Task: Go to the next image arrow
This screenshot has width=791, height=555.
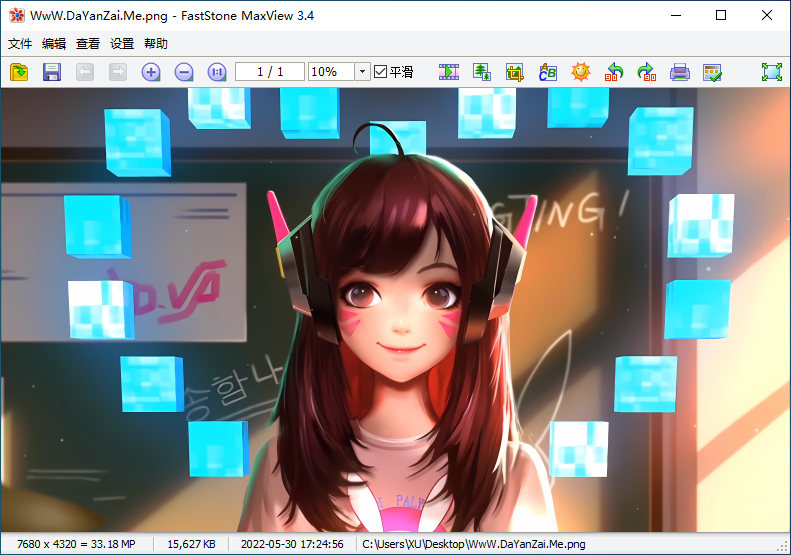Action: [118, 72]
